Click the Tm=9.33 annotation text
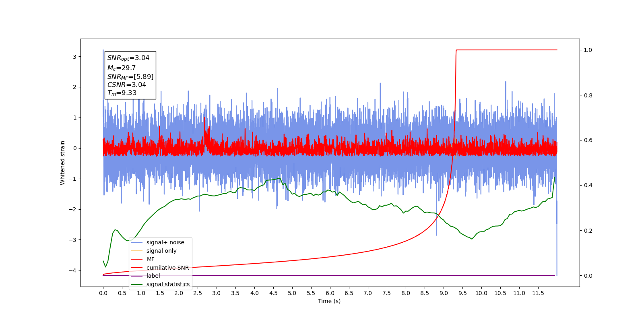Image resolution: width=644 pixels, height=322 pixels. click(122, 93)
